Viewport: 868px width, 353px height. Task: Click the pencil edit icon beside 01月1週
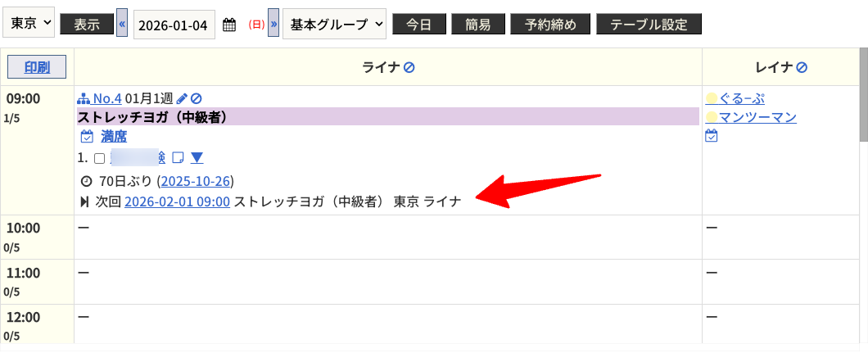(x=182, y=98)
